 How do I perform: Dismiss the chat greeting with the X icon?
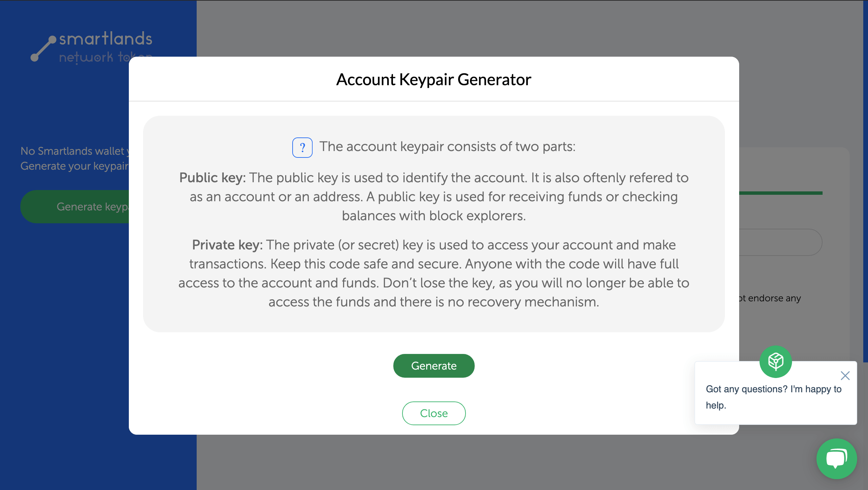[845, 376]
